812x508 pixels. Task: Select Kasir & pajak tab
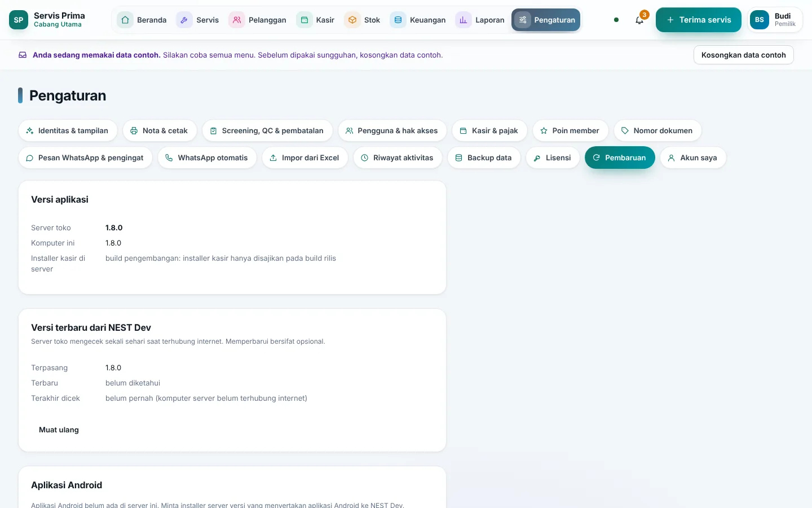pos(489,130)
